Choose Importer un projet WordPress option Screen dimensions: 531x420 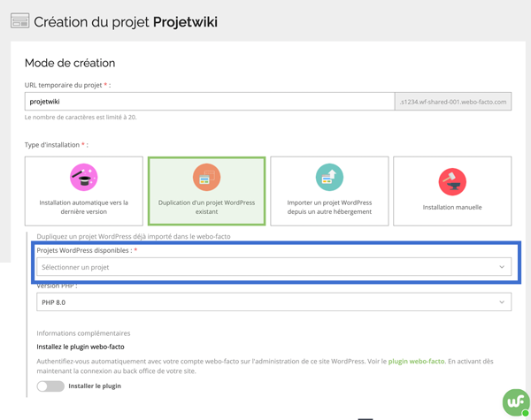pyautogui.click(x=329, y=191)
